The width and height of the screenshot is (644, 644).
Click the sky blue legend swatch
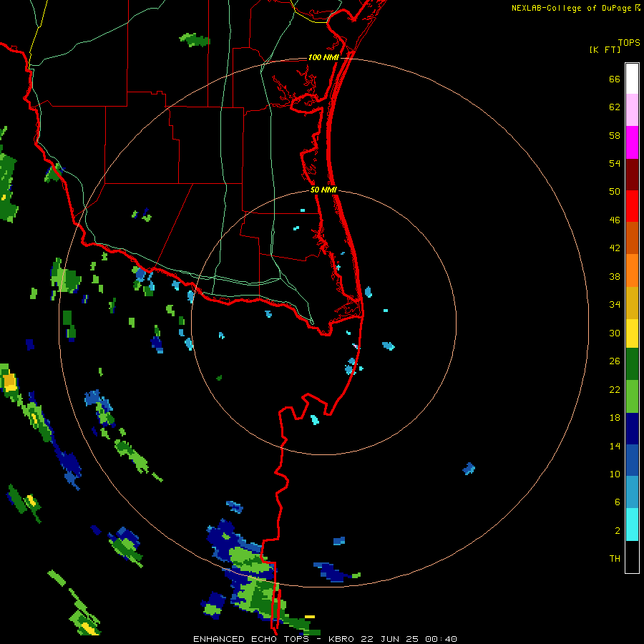click(632, 492)
